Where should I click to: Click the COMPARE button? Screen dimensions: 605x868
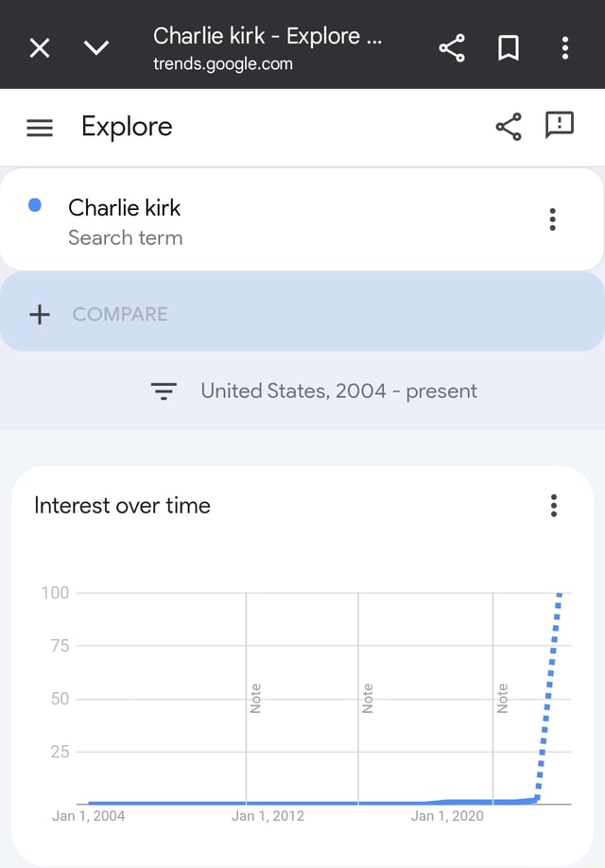[x=120, y=313]
